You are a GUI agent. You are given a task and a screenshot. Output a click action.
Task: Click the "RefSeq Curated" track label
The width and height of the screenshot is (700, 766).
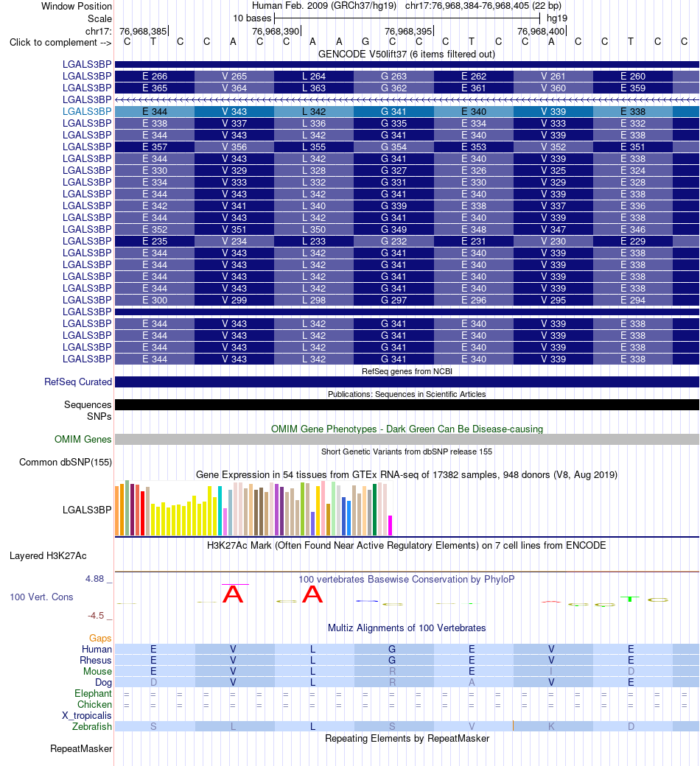pos(78,382)
